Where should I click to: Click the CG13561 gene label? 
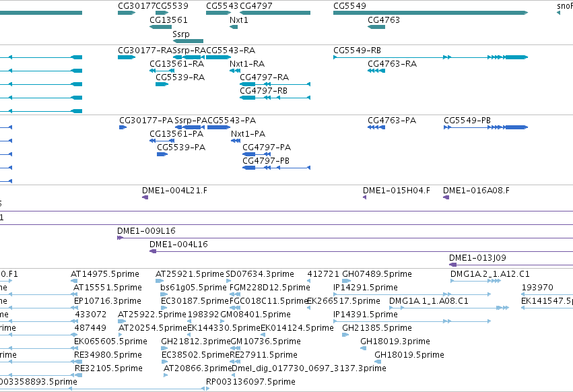168,20
